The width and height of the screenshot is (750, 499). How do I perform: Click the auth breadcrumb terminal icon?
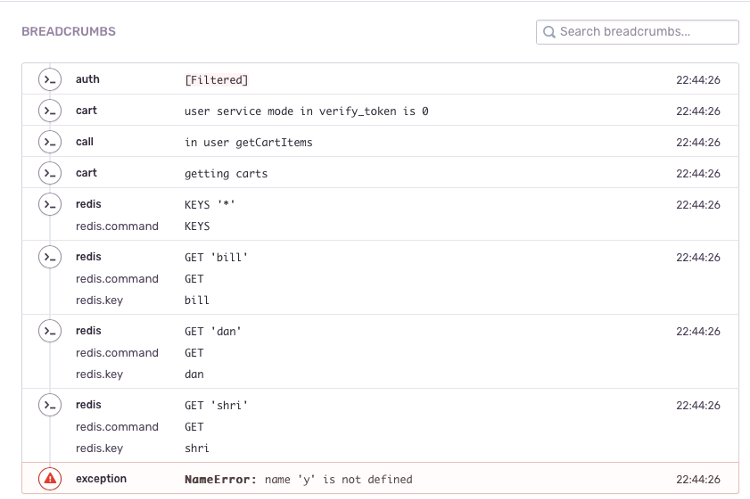(49, 80)
